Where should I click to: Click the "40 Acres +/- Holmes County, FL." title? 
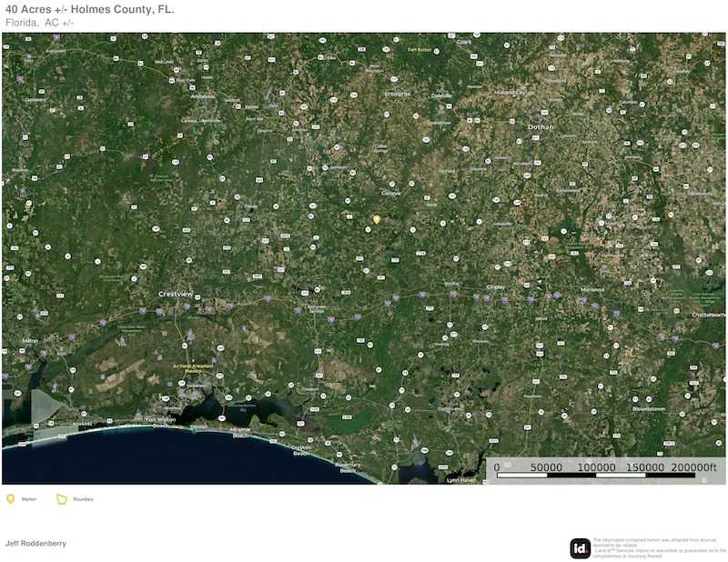click(89, 9)
